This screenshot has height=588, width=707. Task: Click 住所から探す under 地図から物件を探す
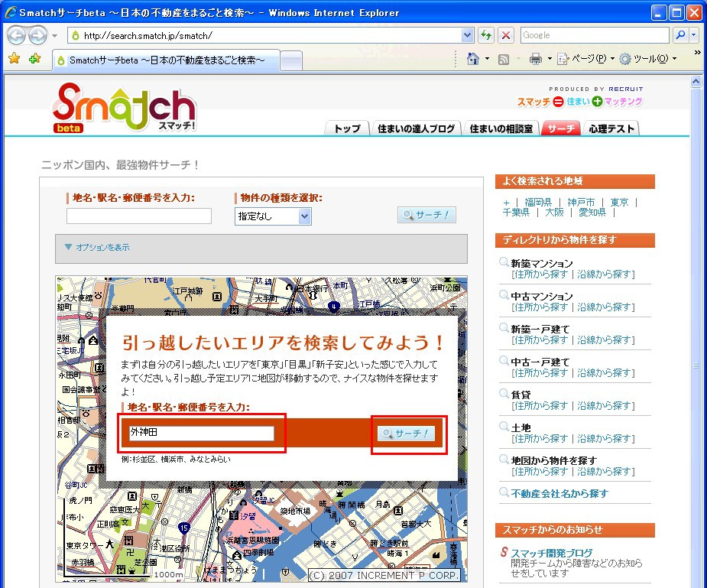tap(540, 472)
